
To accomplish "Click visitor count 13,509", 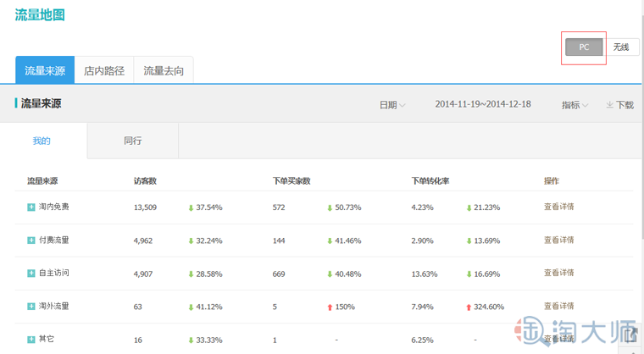I will (145, 207).
